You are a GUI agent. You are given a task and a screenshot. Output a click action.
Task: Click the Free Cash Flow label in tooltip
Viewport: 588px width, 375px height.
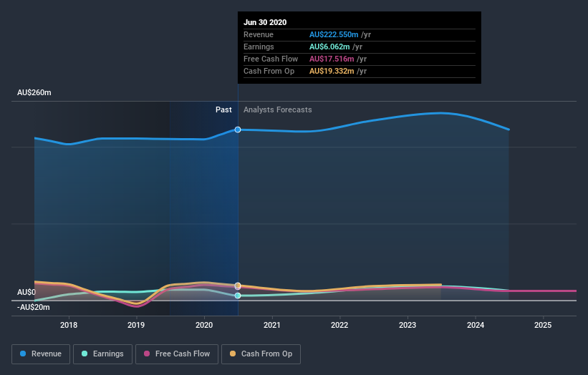click(x=271, y=59)
